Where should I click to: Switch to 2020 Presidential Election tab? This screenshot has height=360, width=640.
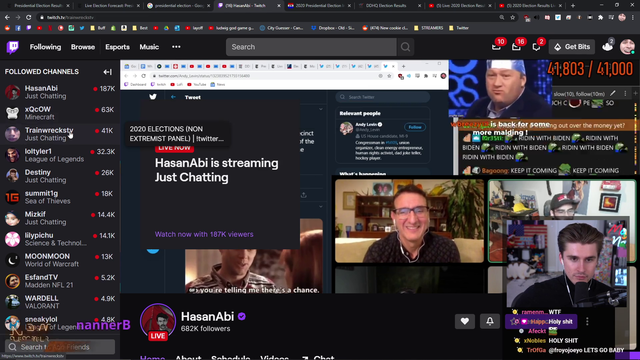click(x=318, y=6)
